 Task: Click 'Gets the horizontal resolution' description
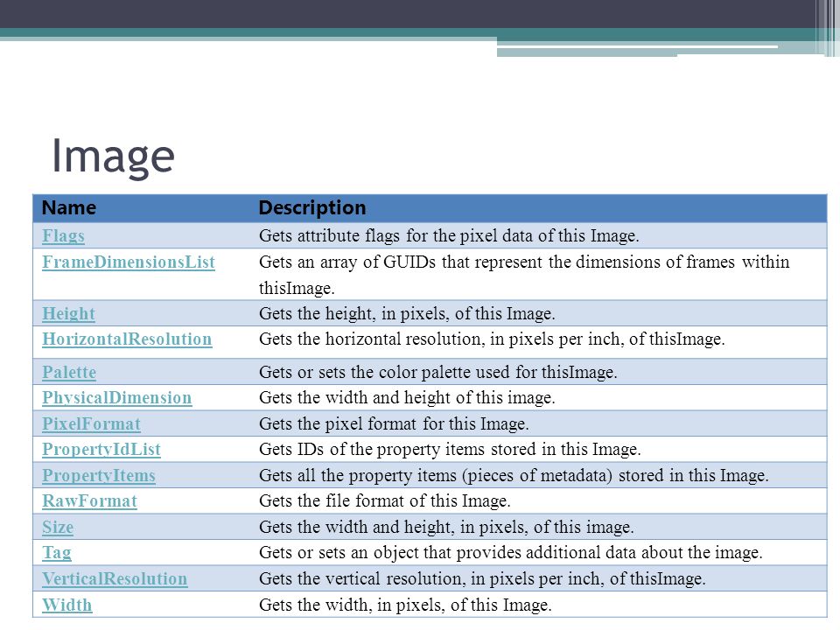pyautogui.click(x=492, y=339)
